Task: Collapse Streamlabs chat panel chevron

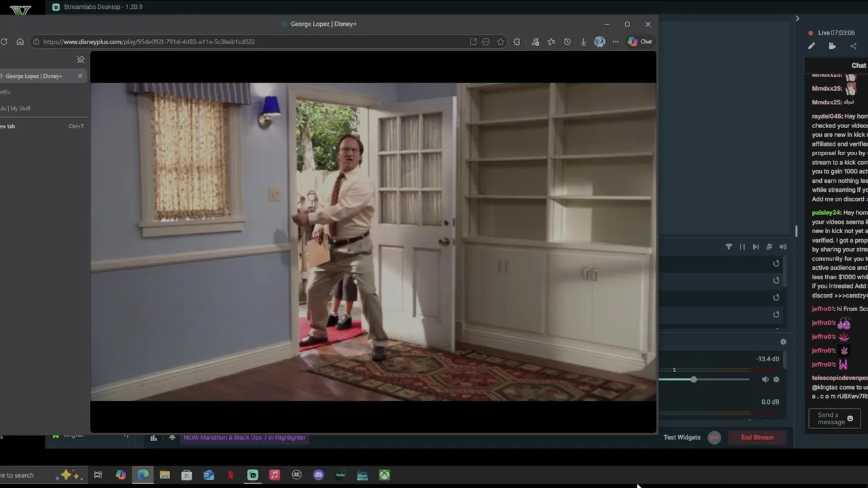Action: coord(797,18)
